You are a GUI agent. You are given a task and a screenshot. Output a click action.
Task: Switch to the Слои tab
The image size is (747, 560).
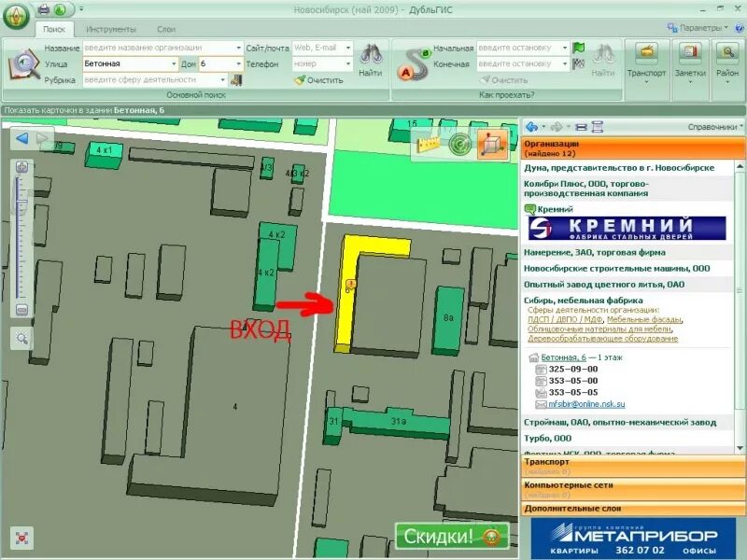coord(166,29)
